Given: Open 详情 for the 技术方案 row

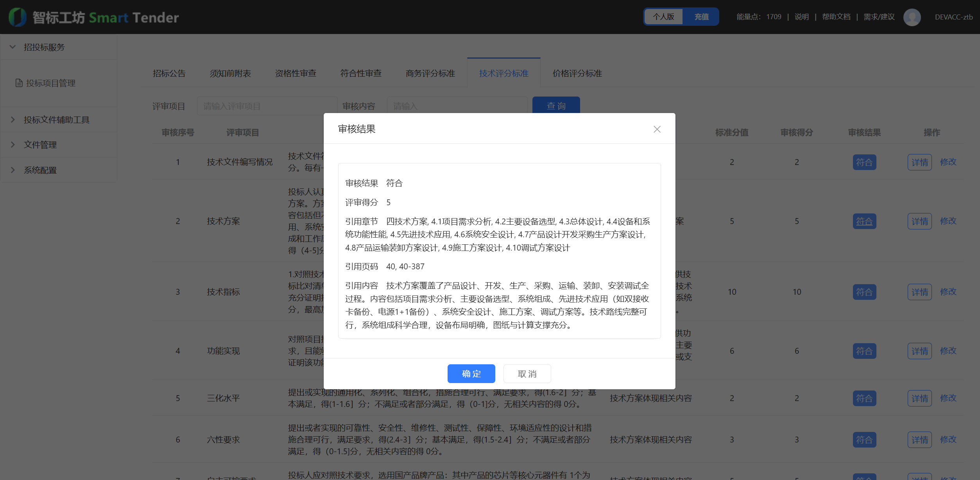Looking at the screenshot, I should point(919,221).
